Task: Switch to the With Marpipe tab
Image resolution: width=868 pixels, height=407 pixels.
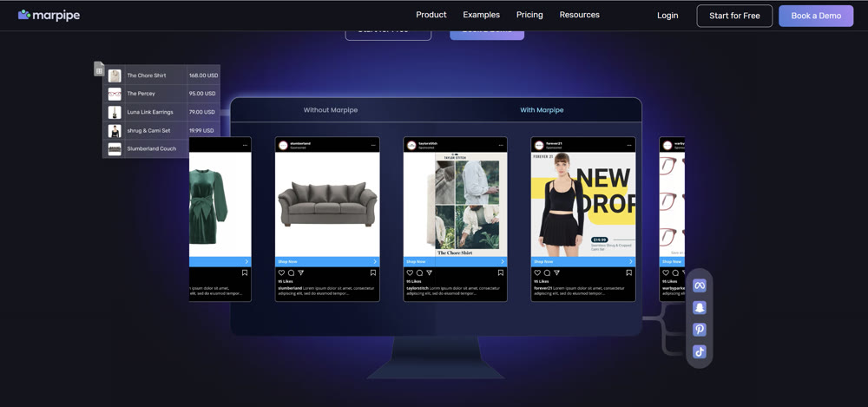Action: [x=542, y=110]
